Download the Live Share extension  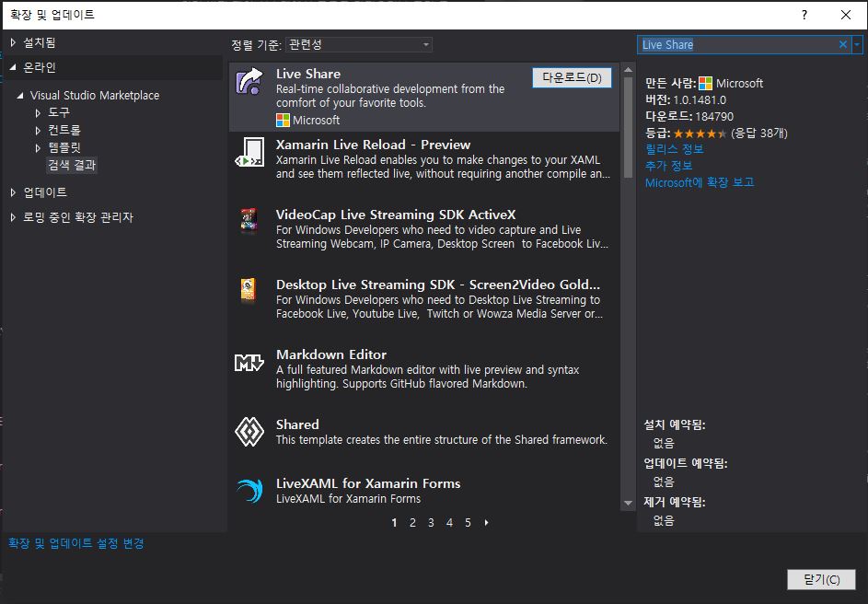click(x=572, y=78)
